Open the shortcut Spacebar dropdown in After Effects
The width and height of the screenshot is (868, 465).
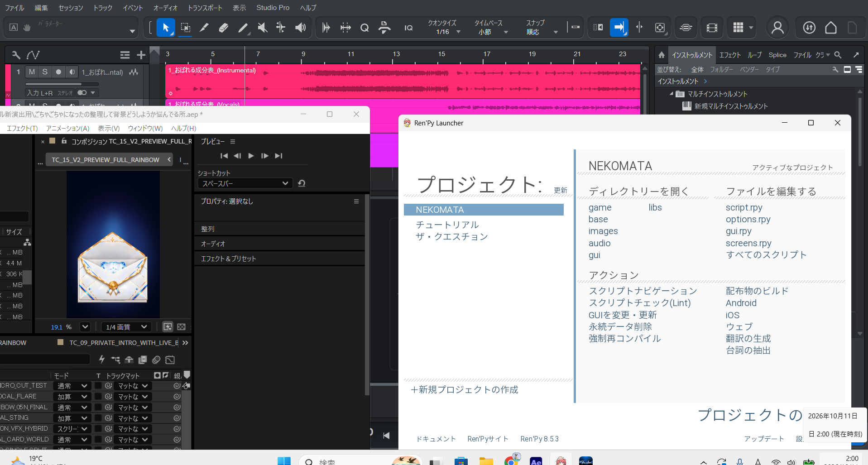coord(245,183)
